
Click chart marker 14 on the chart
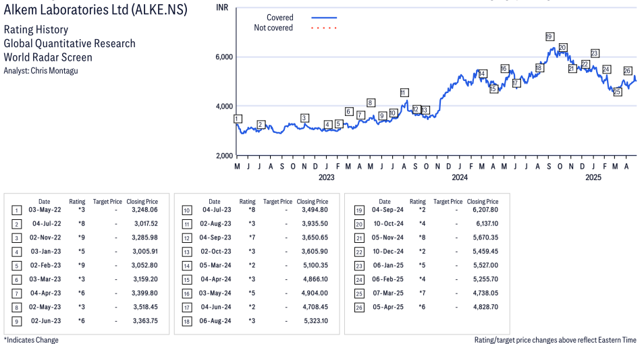483,74
